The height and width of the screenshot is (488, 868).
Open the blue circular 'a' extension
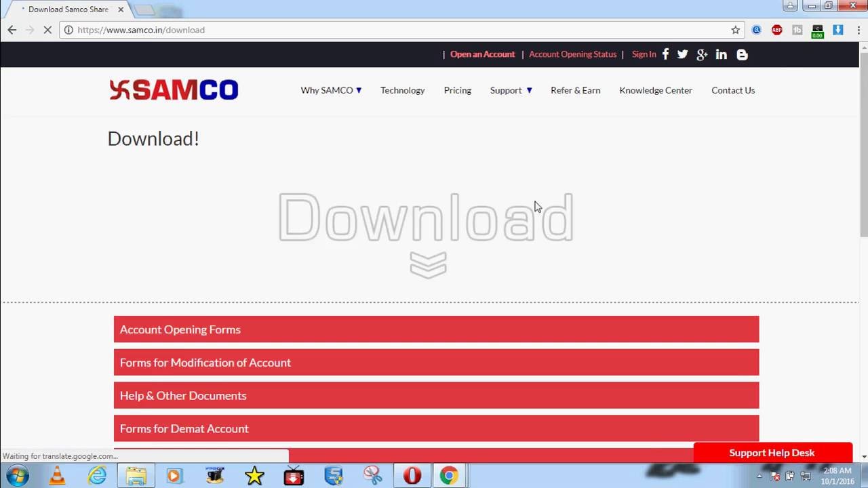click(757, 30)
